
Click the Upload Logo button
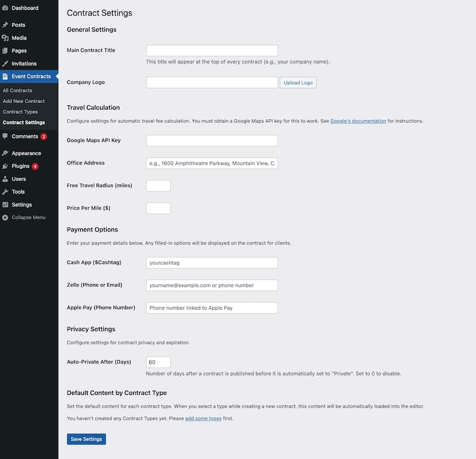point(298,83)
